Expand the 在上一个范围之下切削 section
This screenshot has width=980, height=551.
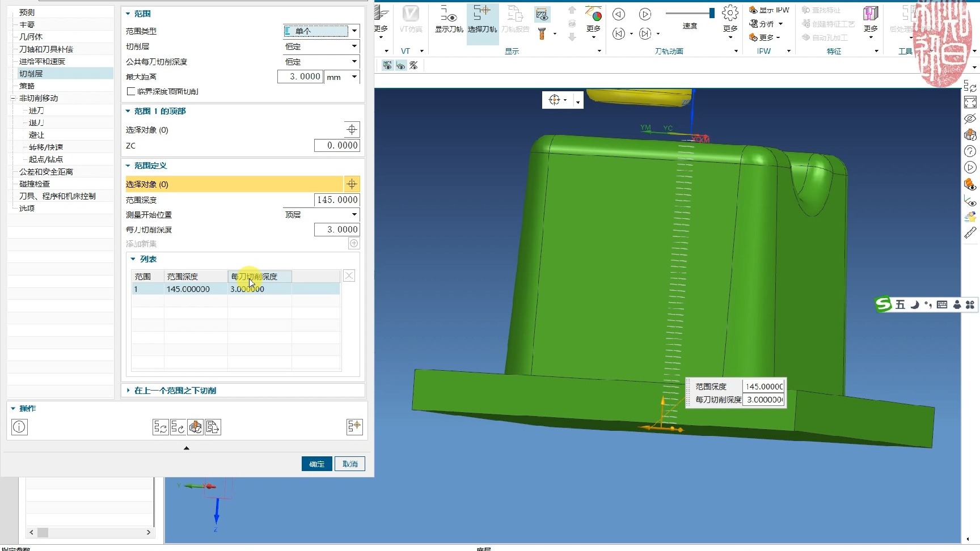click(x=128, y=391)
